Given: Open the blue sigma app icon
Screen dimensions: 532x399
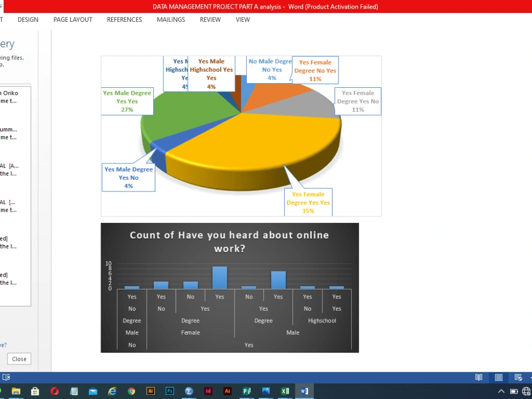Looking at the screenshot, I should tap(189, 391).
